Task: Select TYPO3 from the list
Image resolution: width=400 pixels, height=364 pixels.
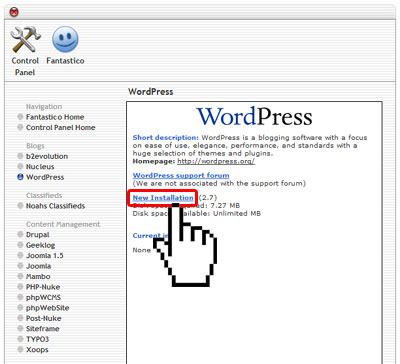Action: click(37, 339)
